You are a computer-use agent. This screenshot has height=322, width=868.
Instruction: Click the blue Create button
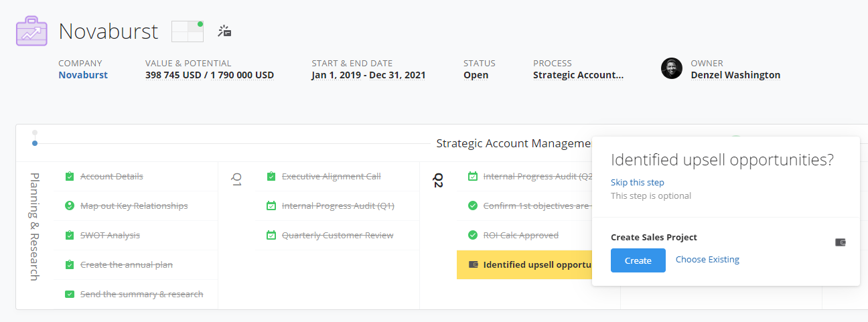(638, 260)
